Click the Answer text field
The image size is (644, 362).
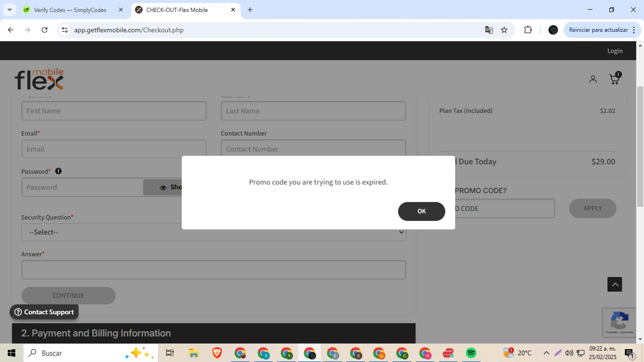click(x=213, y=270)
